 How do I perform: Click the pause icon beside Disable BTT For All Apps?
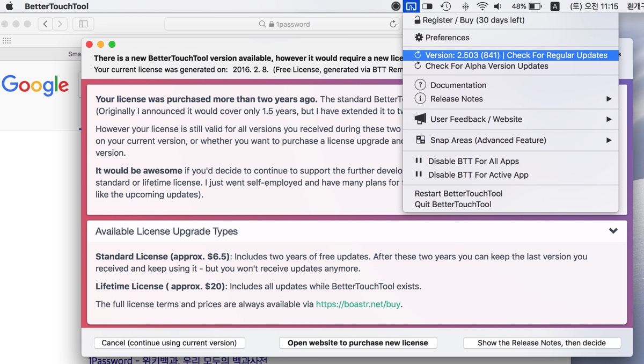pos(419,161)
